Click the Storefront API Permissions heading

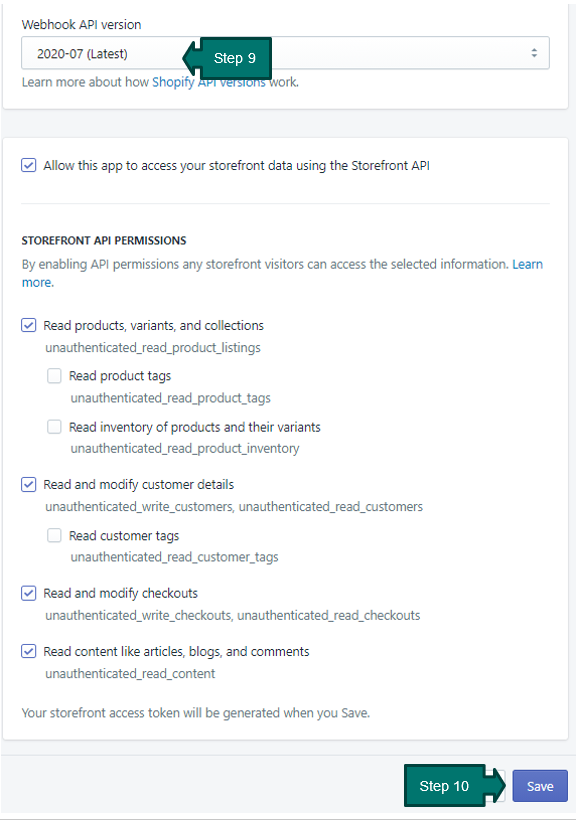click(104, 241)
